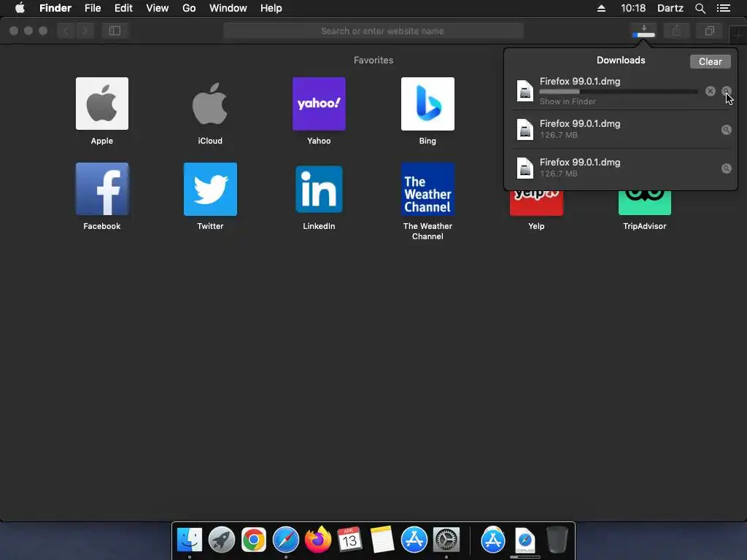
Task: Open System Preferences from the Dock
Action: pyautogui.click(x=446, y=540)
